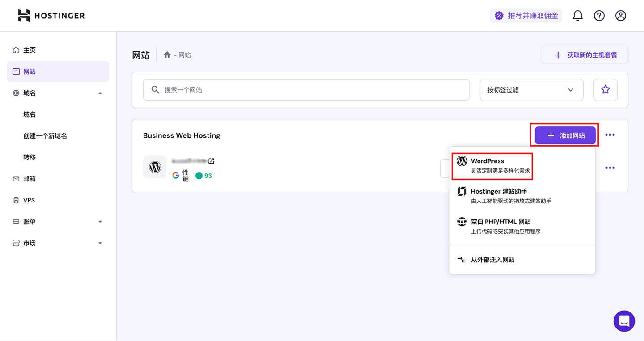Image resolution: width=644 pixels, height=341 pixels.
Task: Open 创建一个新域名 in the sidebar
Action: (45, 136)
